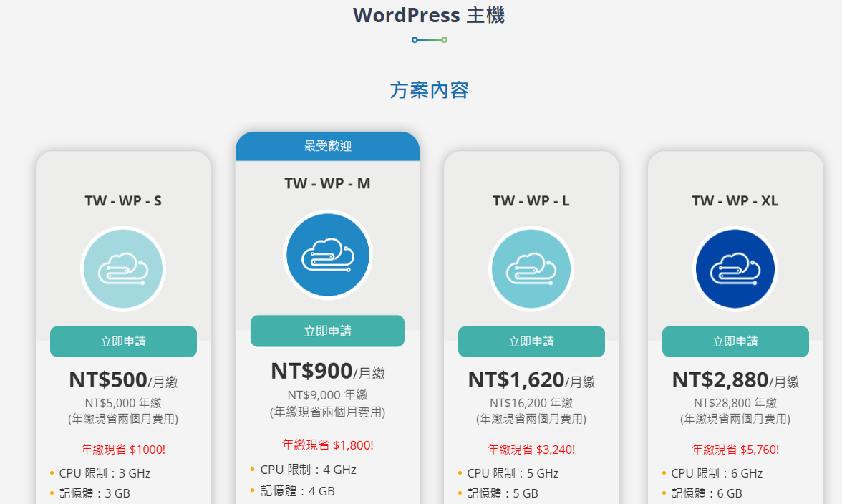
Task: Click the NT$900 monthly price
Action: 328,371
